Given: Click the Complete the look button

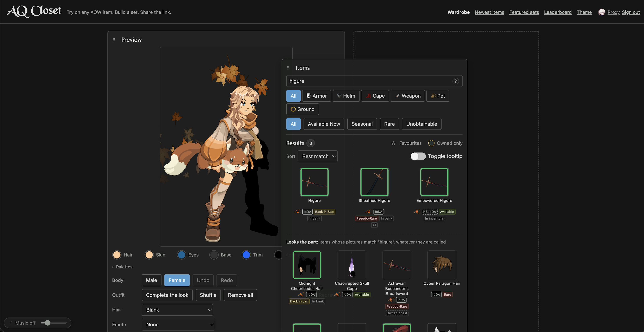Looking at the screenshot, I should point(167,295).
